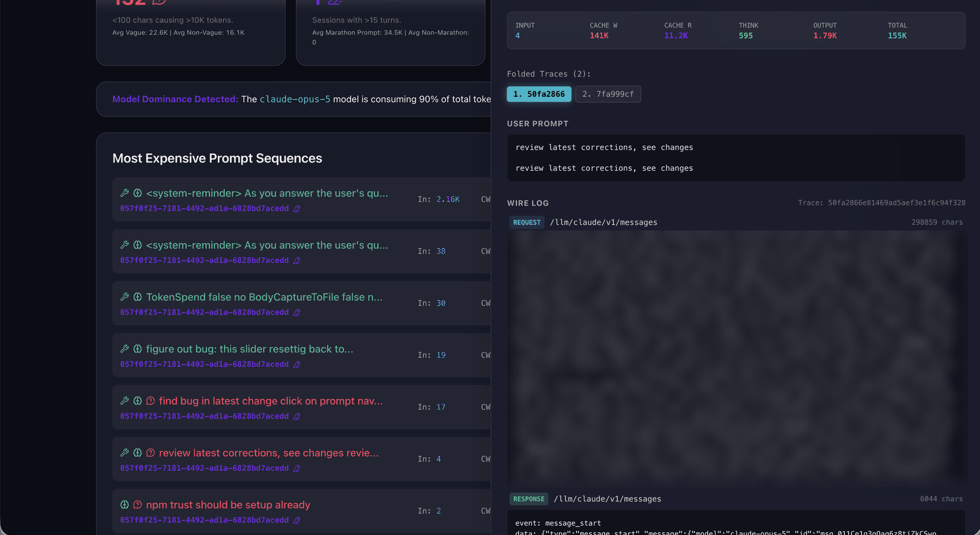Image resolution: width=980 pixels, height=535 pixels.
Task: Click the Trace ID text in wire log header
Action: pyautogui.click(x=881, y=203)
